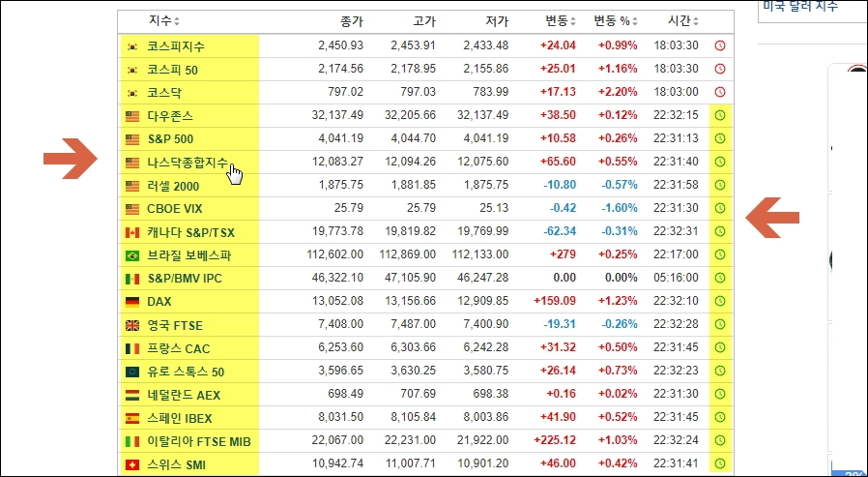Open the 캐나다 S&P/TSX index link
Viewport: 868px width, 477px height.
[191, 232]
